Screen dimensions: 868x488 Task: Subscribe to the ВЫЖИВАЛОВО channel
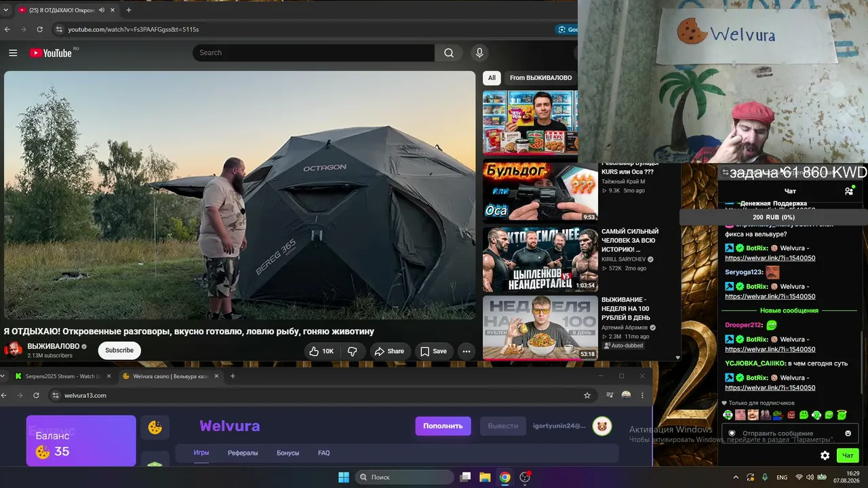click(x=119, y=350)
